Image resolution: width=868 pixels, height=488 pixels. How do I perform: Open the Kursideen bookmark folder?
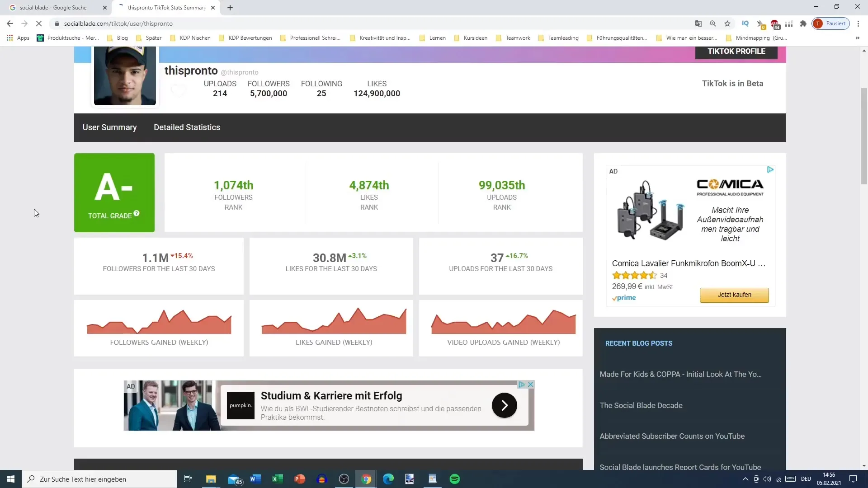(x=471, y=38)
